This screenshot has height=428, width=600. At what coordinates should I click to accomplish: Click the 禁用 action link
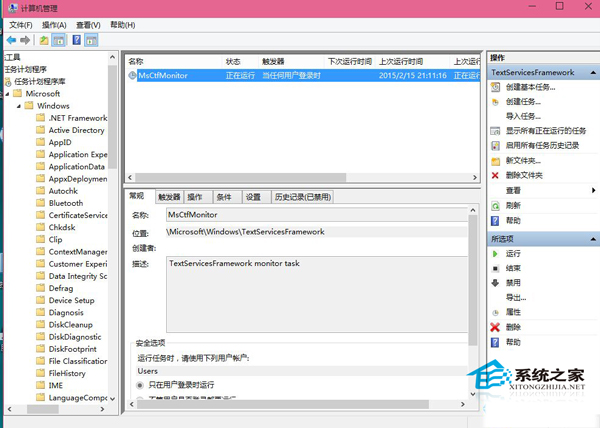[513, 283]
